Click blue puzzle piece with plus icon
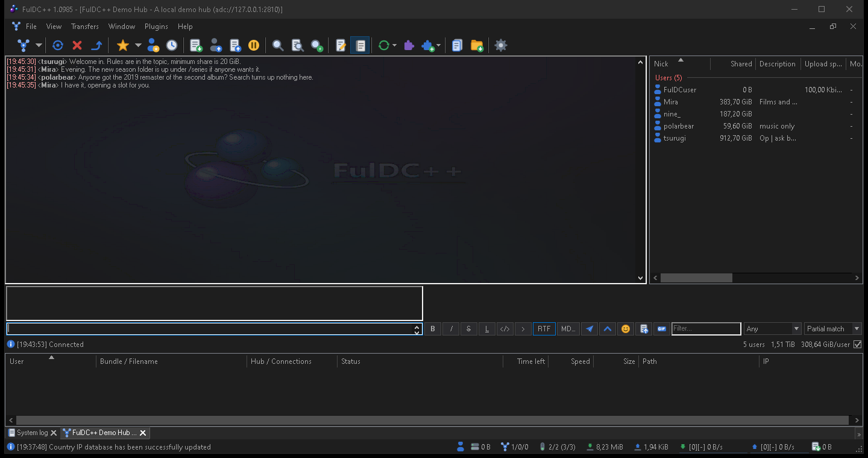This screenshot has height=458, width=868. click(428, 45)
